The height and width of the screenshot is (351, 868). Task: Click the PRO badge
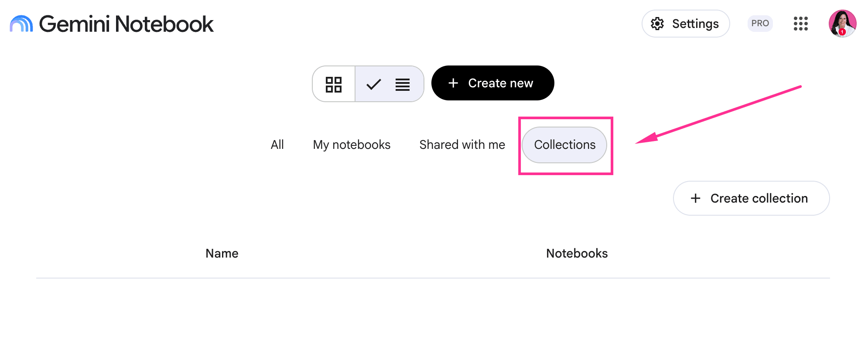(x=760, y=24)
